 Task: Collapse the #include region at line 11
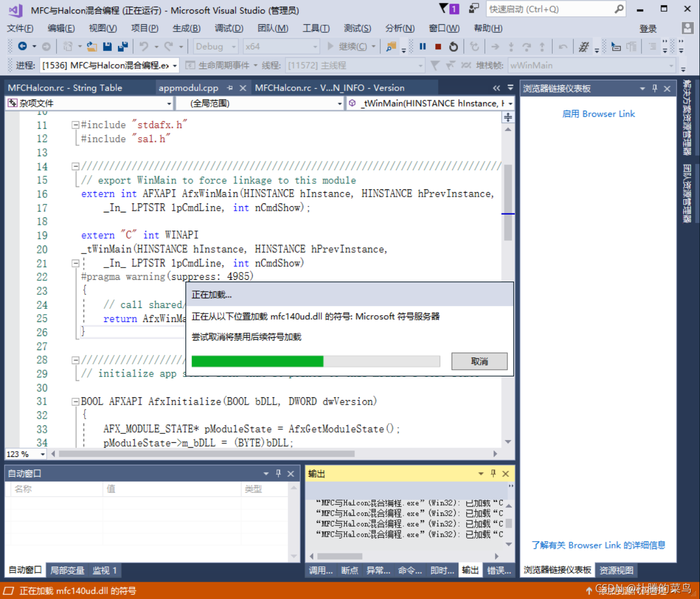coord(75,125)
